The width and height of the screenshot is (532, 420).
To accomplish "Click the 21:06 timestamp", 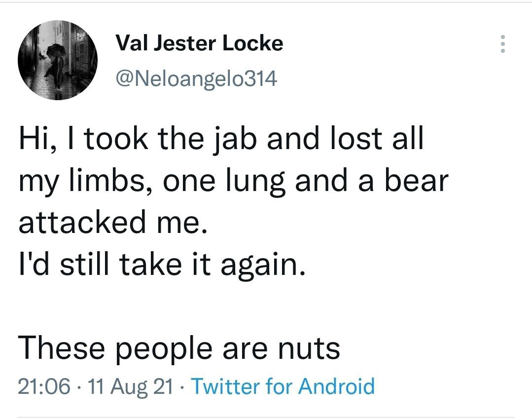I will [x=44, y=386].
